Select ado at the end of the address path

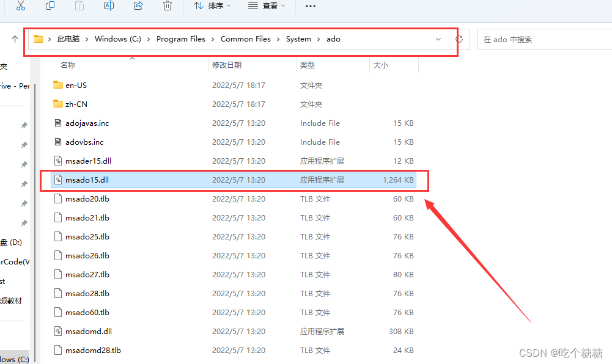pyautogui.click(x=333, y=39)
